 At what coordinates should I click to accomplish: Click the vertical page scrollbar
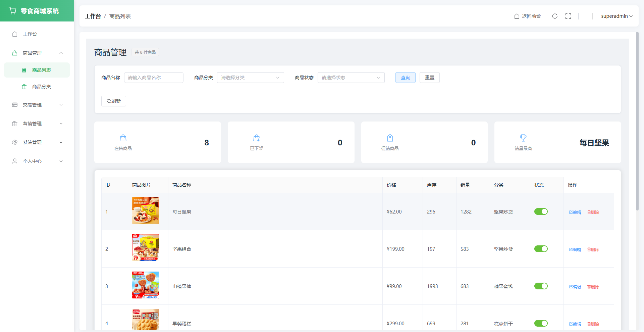click(x=637, y=121)
